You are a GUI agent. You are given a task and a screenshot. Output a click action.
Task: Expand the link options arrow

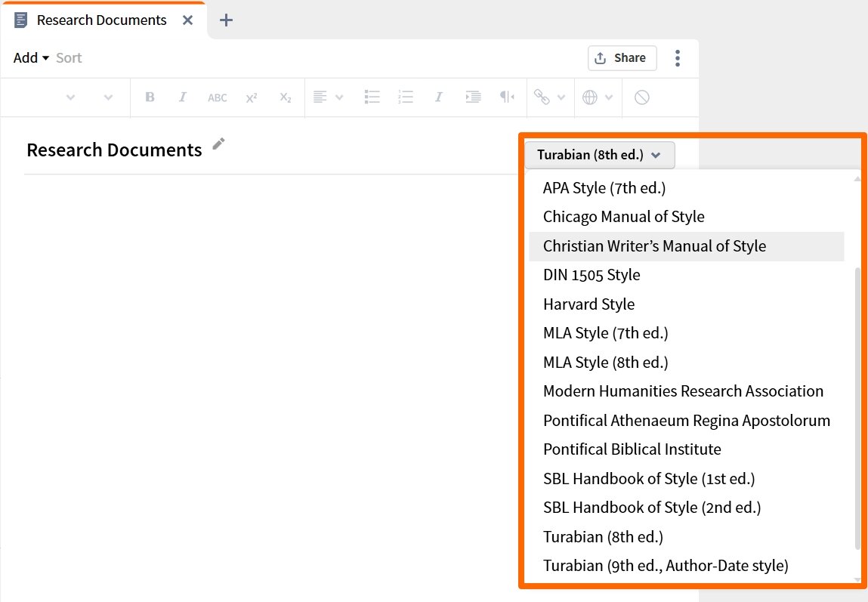[x=561, y=97]
